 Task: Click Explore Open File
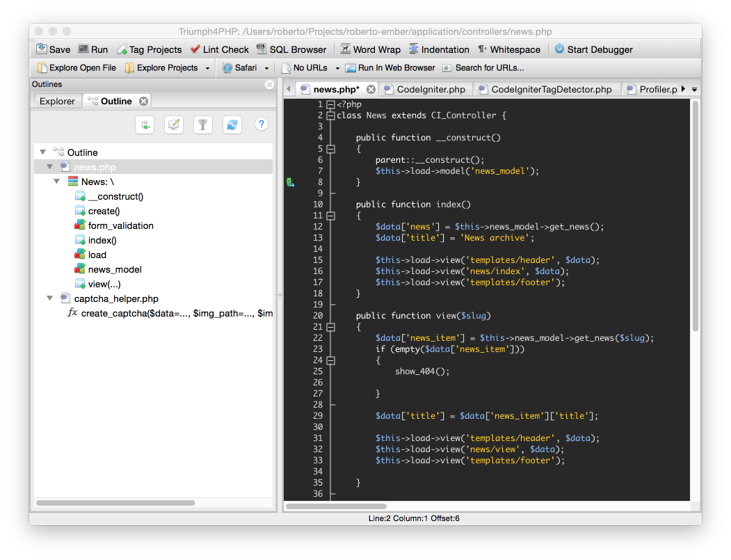pos(77,68)
